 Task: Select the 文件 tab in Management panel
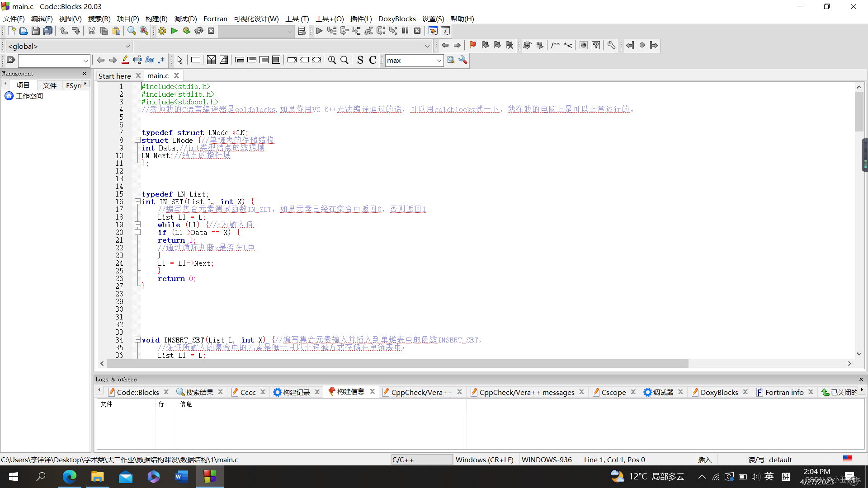[x=49, y=85]
